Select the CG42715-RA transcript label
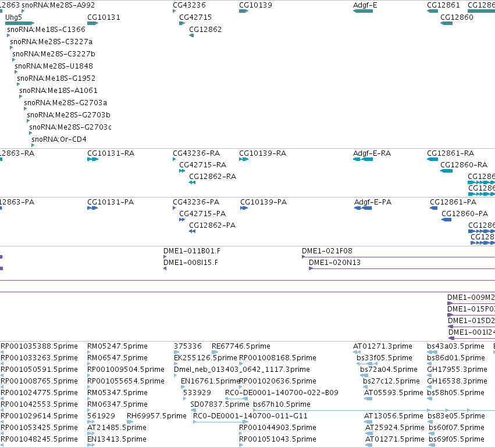The height and width of the screenshot is (448, 495). click(x=202, y=165)
